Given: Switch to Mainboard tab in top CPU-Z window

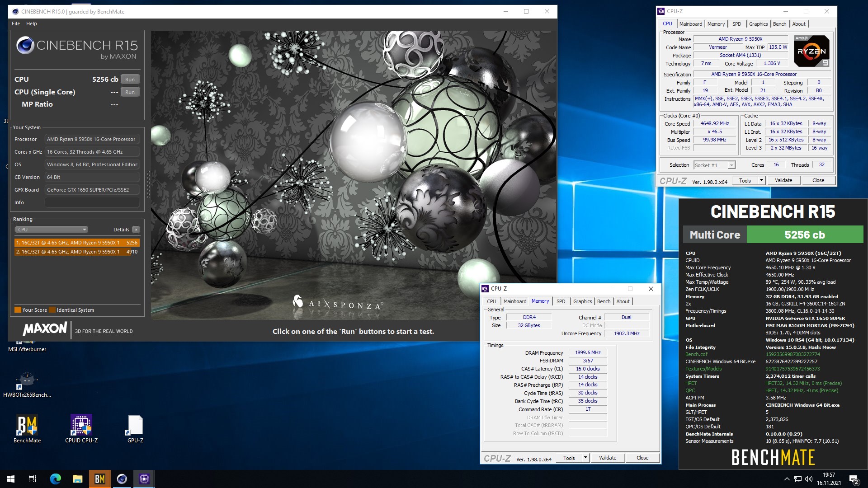Looking at the screenshot, I should pos(691,24).
